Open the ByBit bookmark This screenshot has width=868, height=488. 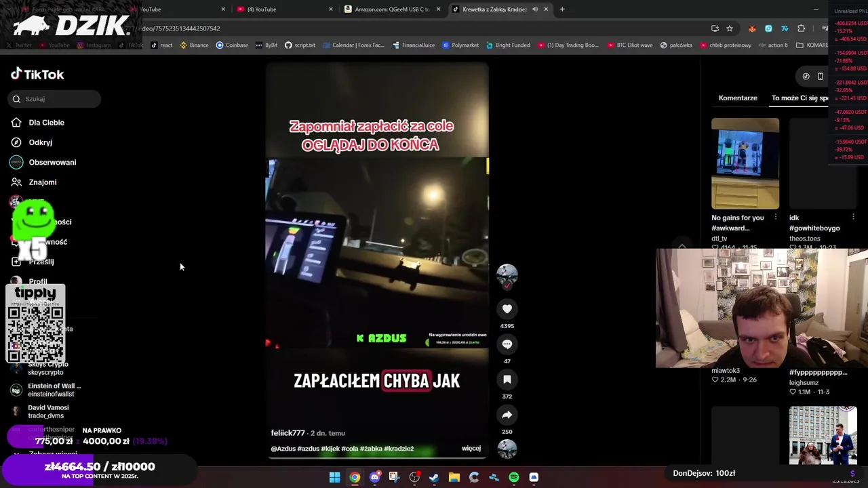pos(267,45)
